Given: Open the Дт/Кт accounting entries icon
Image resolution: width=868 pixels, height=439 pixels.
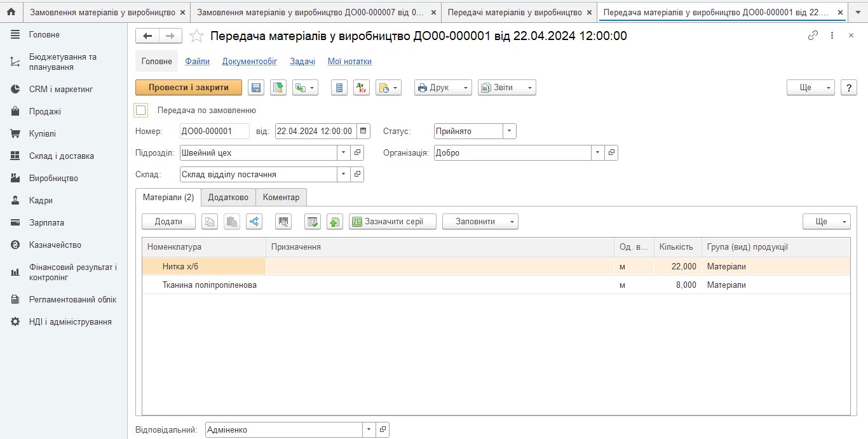Looking at the screenshot, I should click(361, 88).
